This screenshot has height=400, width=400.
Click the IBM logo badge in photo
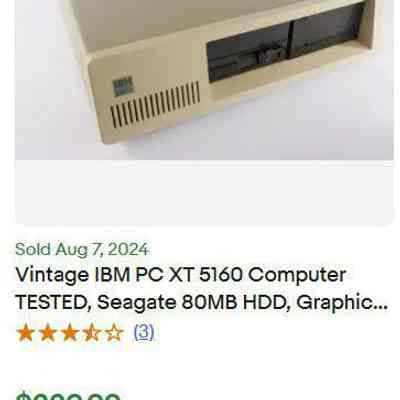click(x=123, y=87)
